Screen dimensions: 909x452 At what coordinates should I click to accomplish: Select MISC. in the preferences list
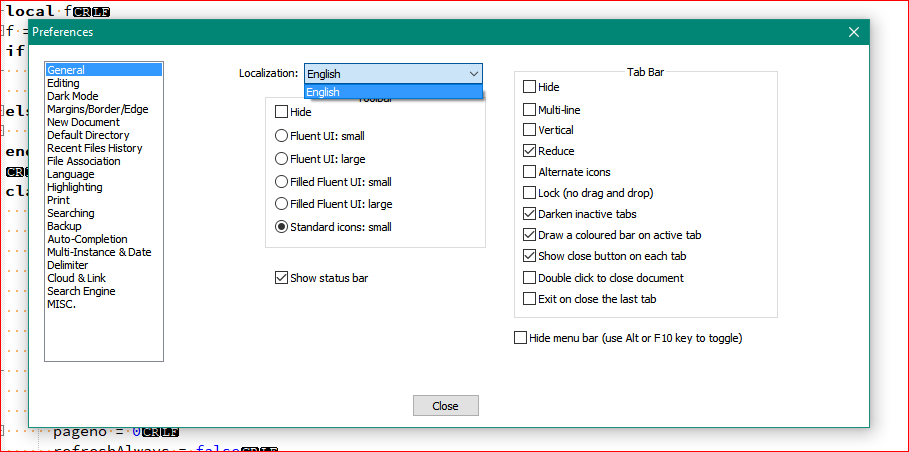coord(61,305)
